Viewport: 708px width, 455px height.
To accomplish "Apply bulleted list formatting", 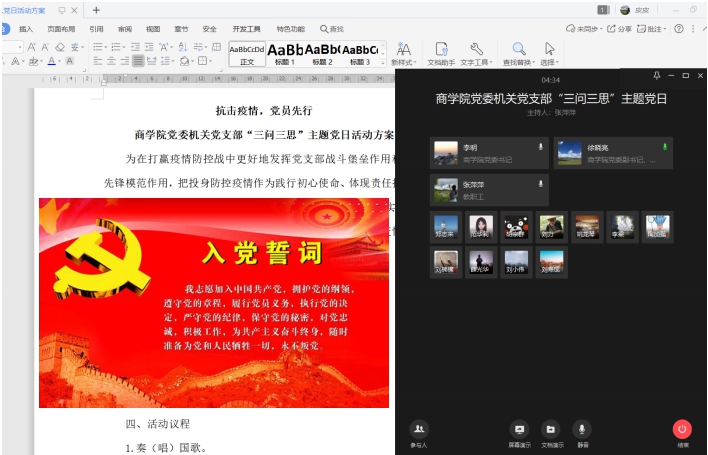I will point(98,47).
